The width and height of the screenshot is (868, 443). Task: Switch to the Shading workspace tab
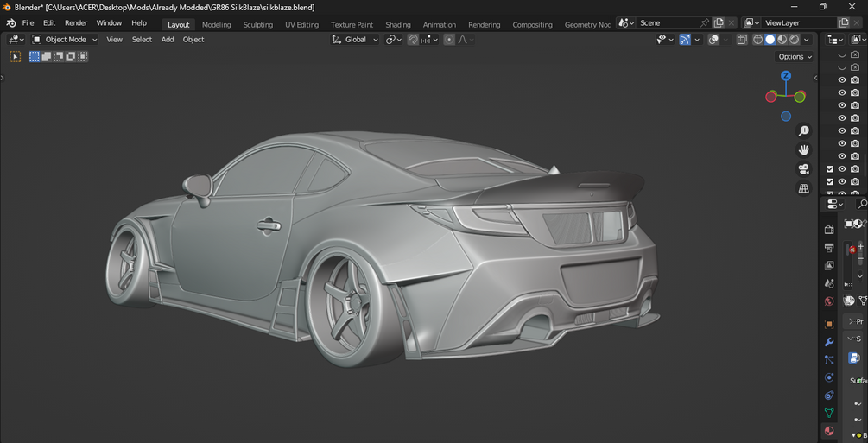click(x=398, y=24)
